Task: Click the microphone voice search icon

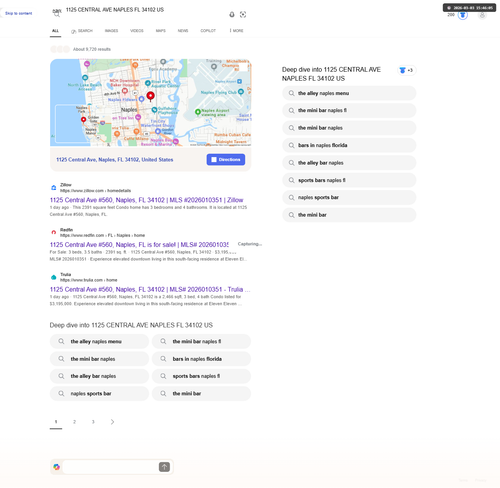Action: pyautogui.click(x=232, y=14)
